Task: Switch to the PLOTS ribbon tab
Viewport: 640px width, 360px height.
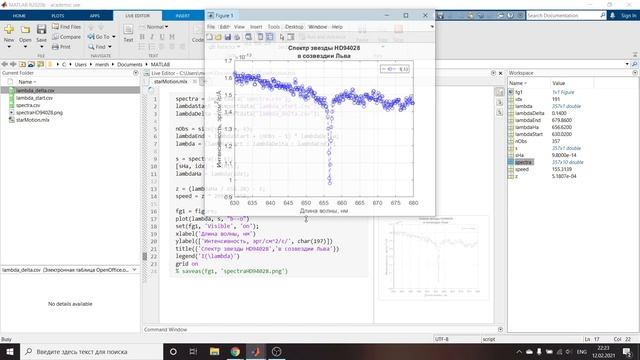Action: pyautogui.click(x=58, y=16)
